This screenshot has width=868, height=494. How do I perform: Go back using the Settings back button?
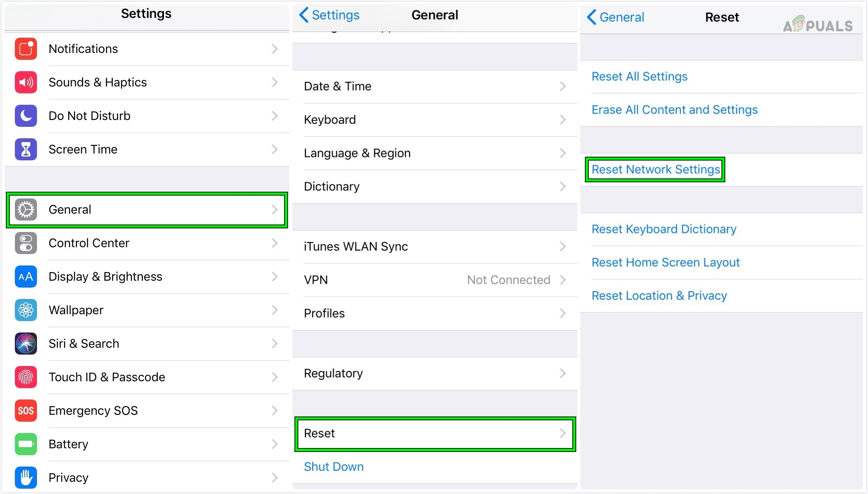click(329, 15)
